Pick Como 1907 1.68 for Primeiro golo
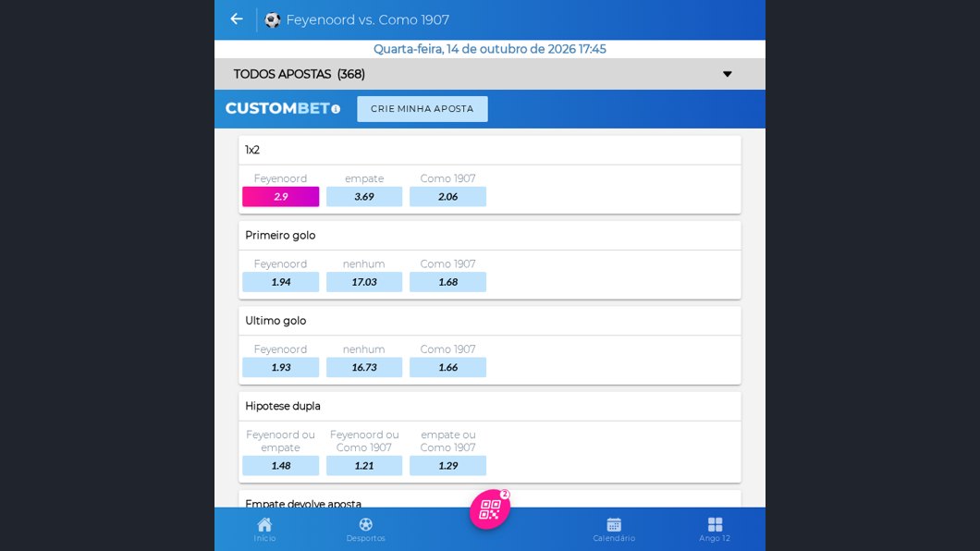The height and width of the screenshot is (551, 980). point(447,282)
